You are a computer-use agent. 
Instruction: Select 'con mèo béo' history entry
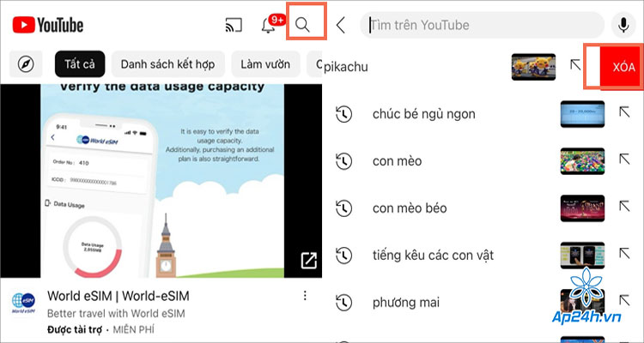pyautogui.click(x=410, y=208)
